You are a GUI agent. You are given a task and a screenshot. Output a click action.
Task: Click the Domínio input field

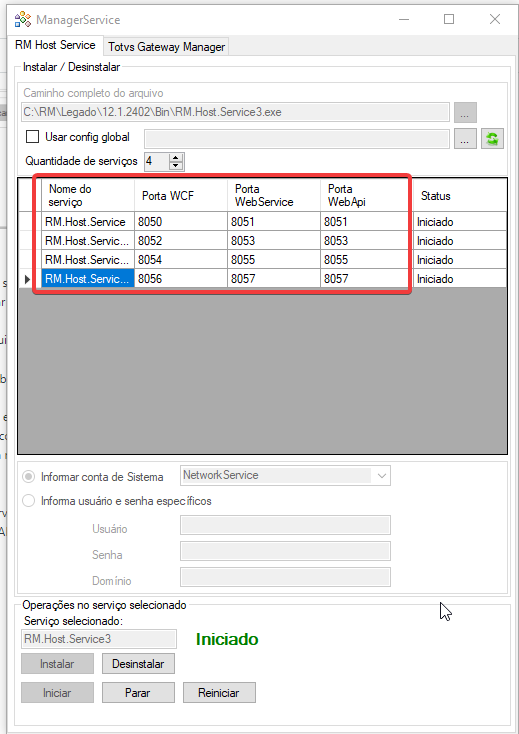(285, 577)
